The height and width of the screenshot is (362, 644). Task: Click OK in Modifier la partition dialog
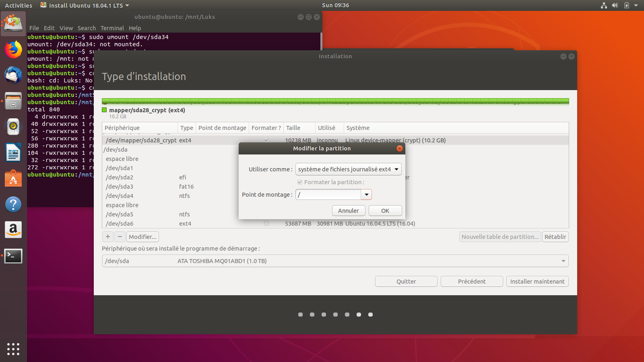385,211
